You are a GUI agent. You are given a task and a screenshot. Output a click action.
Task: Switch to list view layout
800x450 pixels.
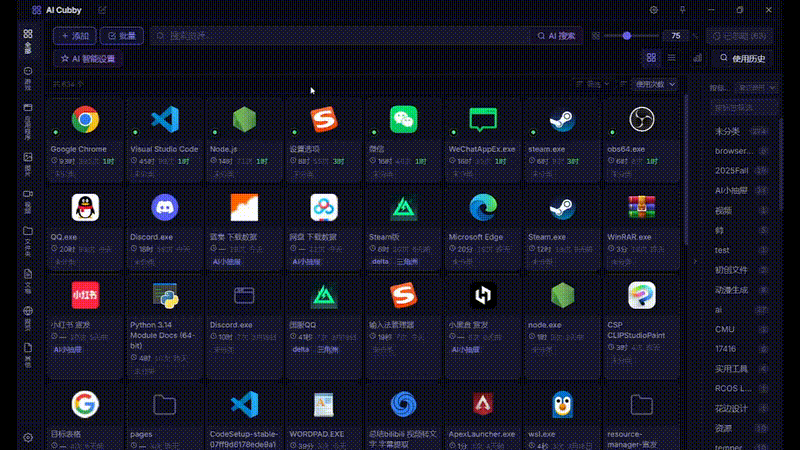(x=671, y=58)
